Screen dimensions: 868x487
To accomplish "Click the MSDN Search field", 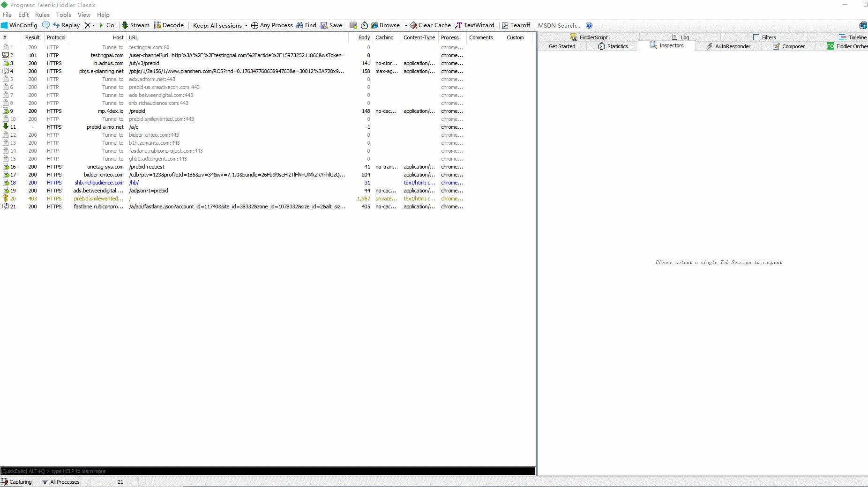I will (x=559, y=25).
